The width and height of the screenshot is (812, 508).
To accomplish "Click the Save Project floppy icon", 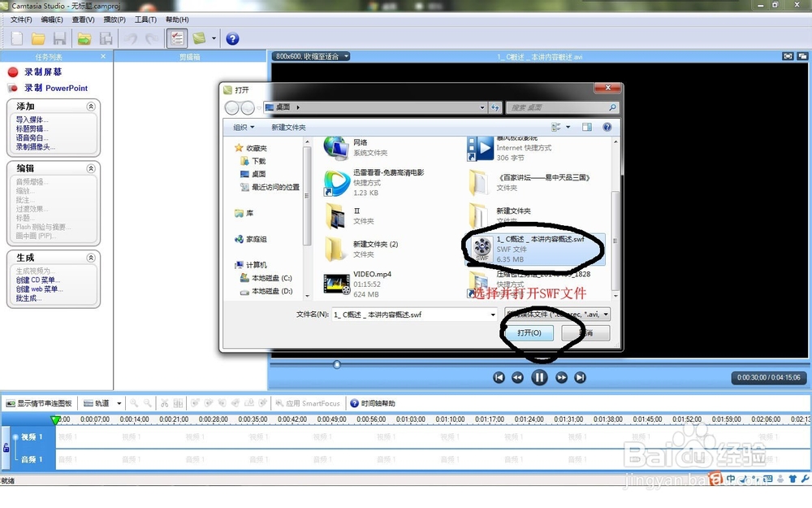I will pyautogui.click(x=59, y=38).
